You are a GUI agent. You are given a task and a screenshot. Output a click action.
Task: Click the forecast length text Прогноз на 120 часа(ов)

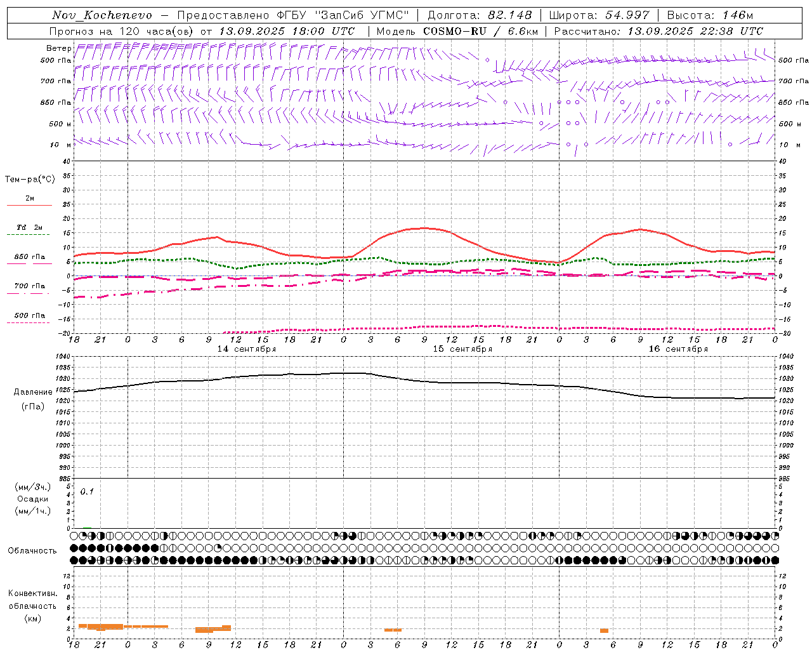[122, 31]
